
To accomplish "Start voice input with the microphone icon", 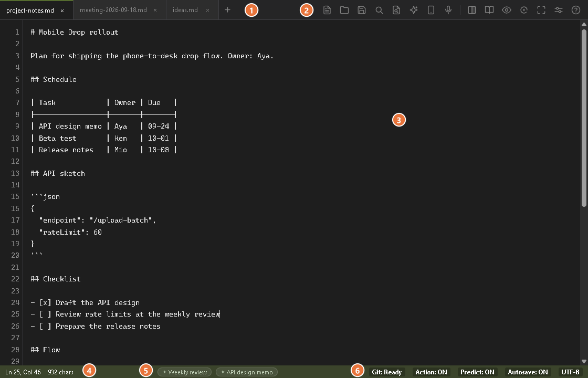I will click(448, 10).
